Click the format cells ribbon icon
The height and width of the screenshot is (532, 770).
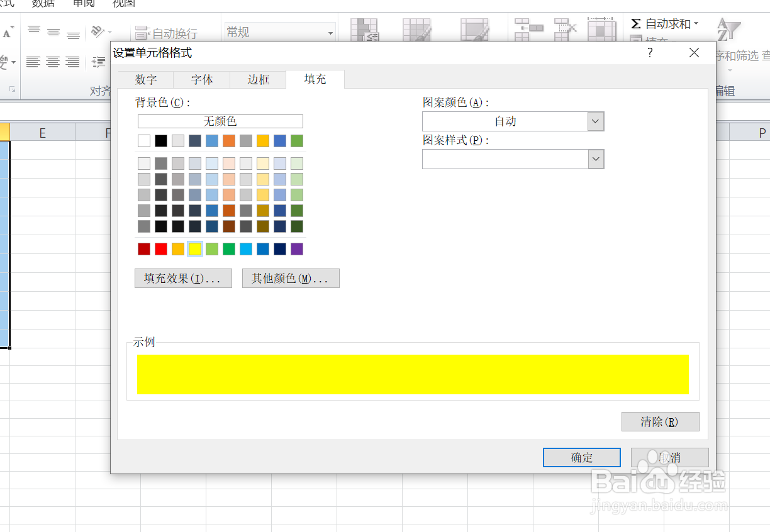601,30
